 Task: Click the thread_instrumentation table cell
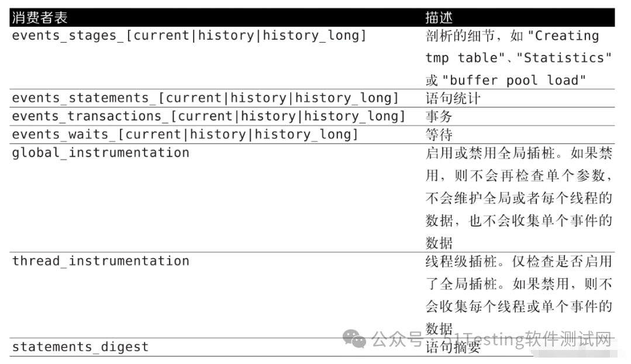(x=101, y=261)
